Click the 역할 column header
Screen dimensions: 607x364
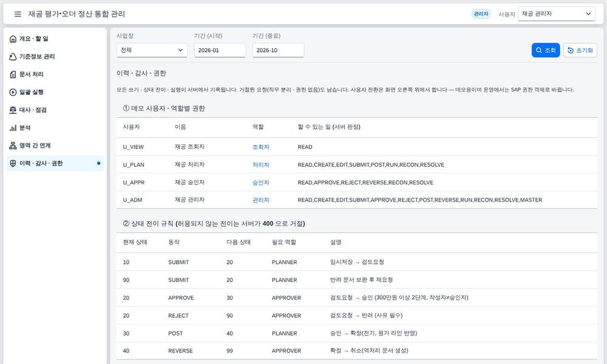tap(258, 127)
